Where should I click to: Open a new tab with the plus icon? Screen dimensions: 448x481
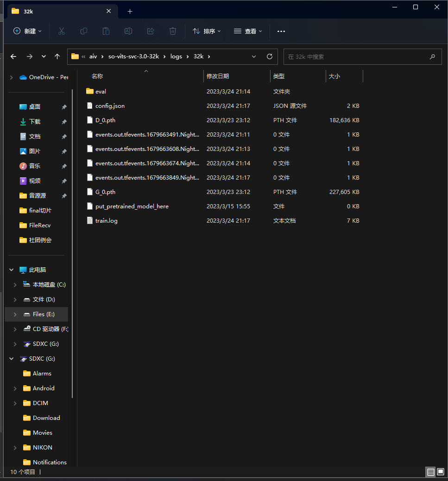pos(130,11)
